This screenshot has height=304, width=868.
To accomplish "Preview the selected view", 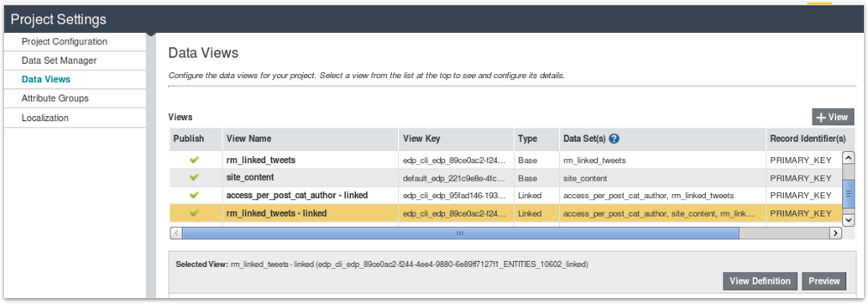I will (824, 280).
